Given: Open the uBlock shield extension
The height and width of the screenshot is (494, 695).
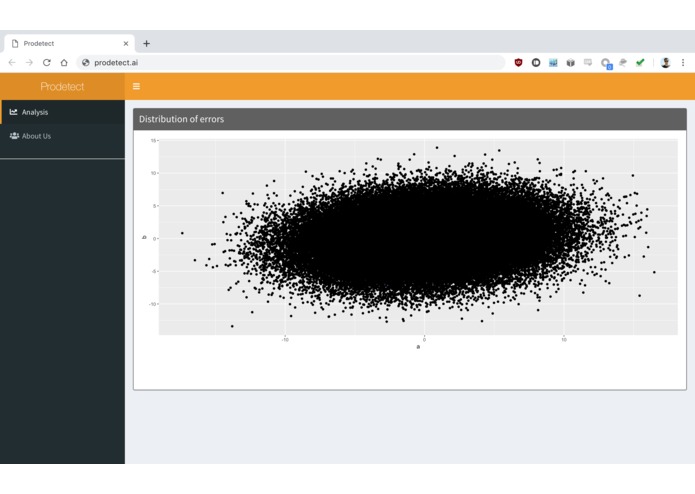Looking at the screenshot, I should click(518, 62).
